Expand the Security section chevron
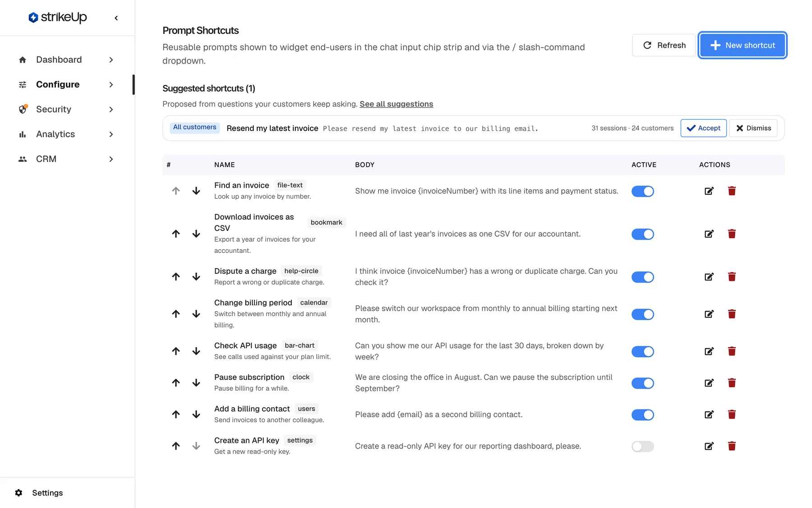The image size is (812, 508). pos(111,109)
